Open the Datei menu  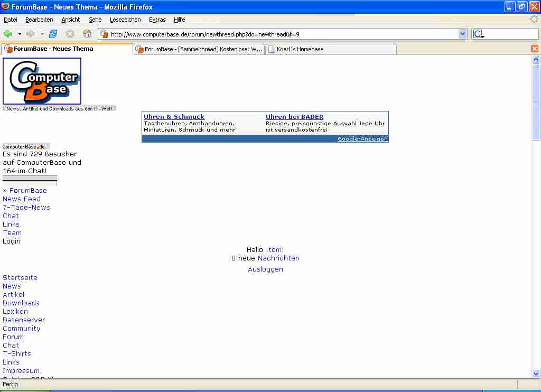coord(11,20)
